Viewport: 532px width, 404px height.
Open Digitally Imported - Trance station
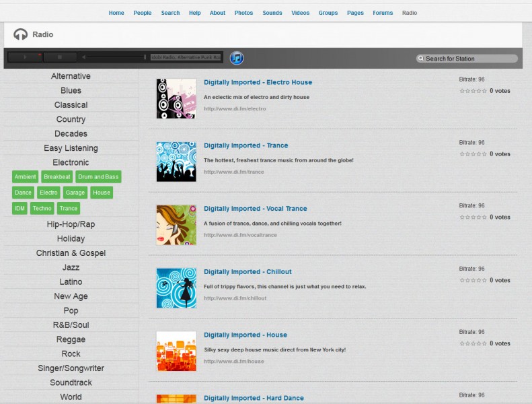(246, 145)
